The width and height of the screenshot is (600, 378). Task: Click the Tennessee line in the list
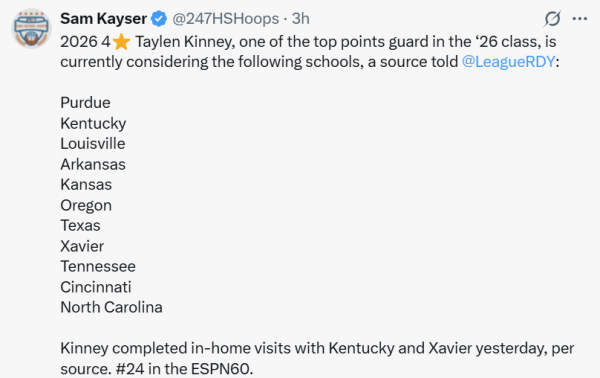[98, 266]
